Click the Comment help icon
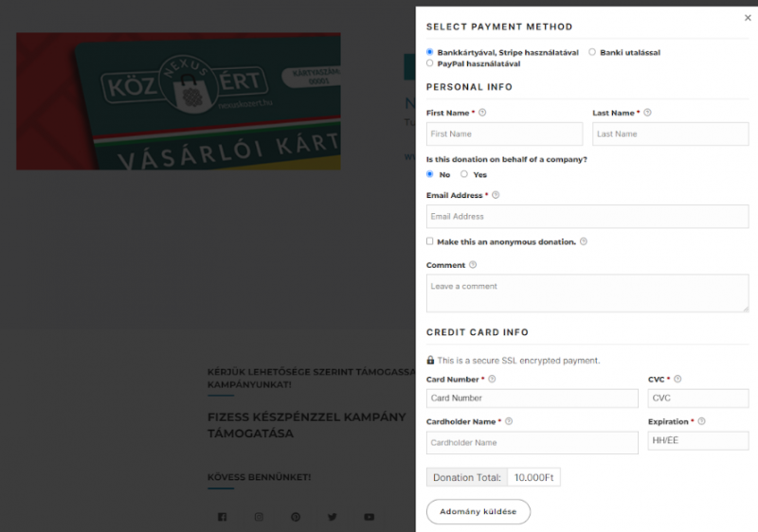Screen dimensions: 758x532 pos(473,264)
